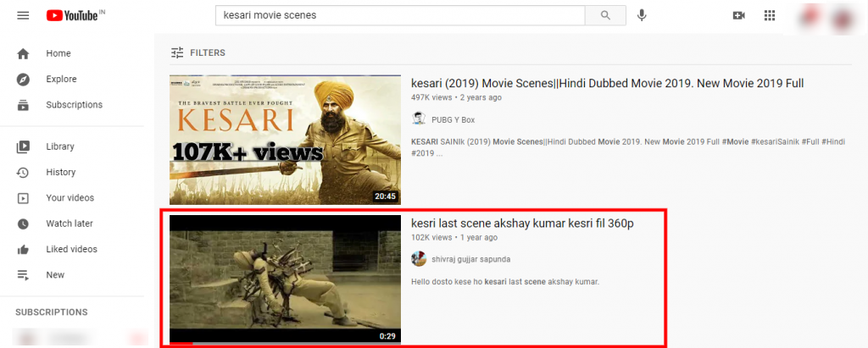Open the hamburger guide menu
Image resolution: width=868 pixels, height=348 pixels.
23,15
